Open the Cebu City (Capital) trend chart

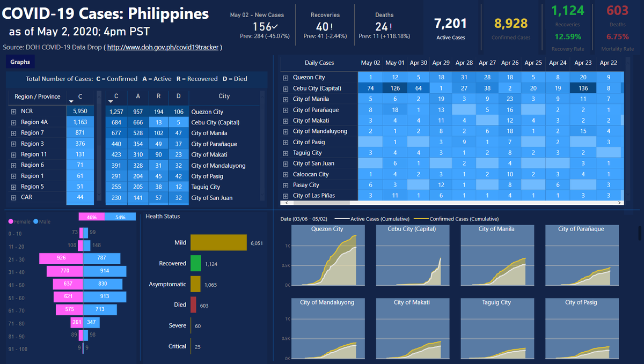[x=412, y=255]
